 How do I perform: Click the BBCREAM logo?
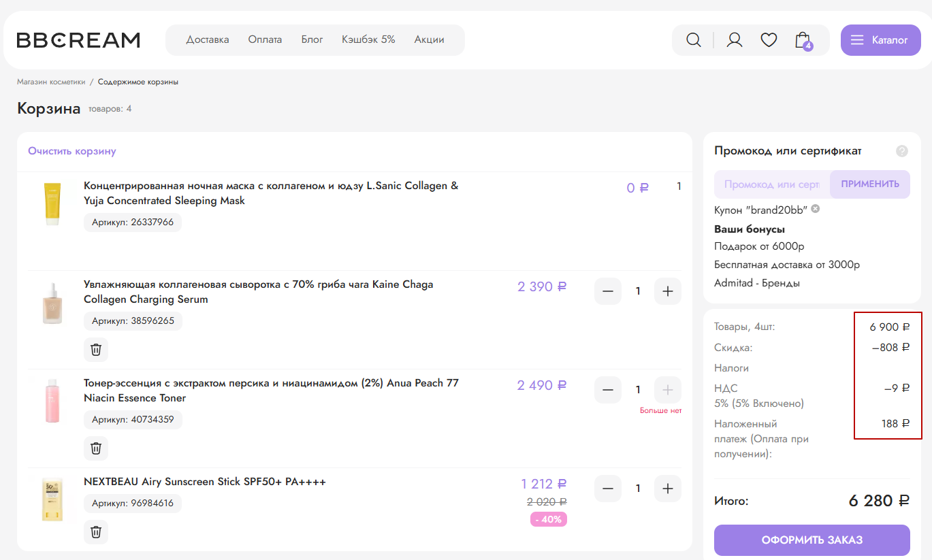point(78,40)
